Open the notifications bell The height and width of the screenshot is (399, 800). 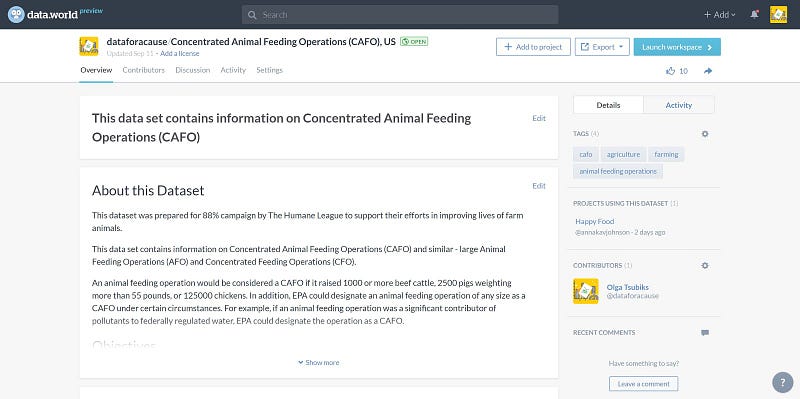click(x=754, y=15)
